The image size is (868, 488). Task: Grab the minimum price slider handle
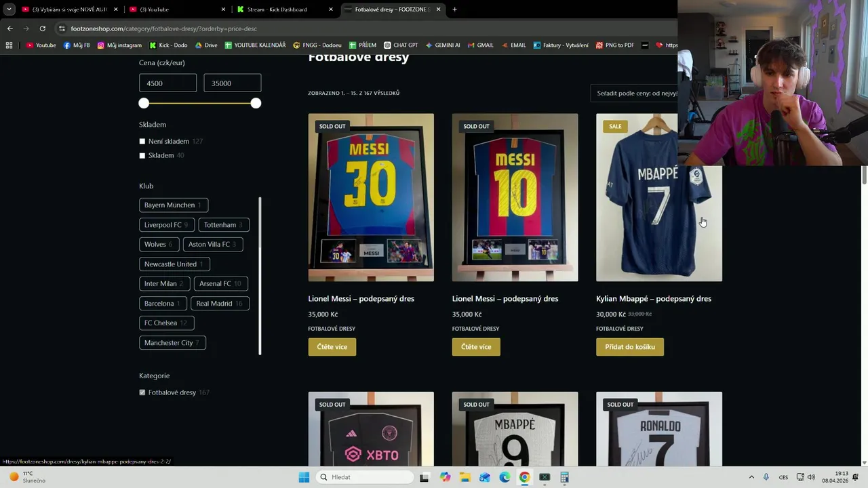click(x=144, y=103)
